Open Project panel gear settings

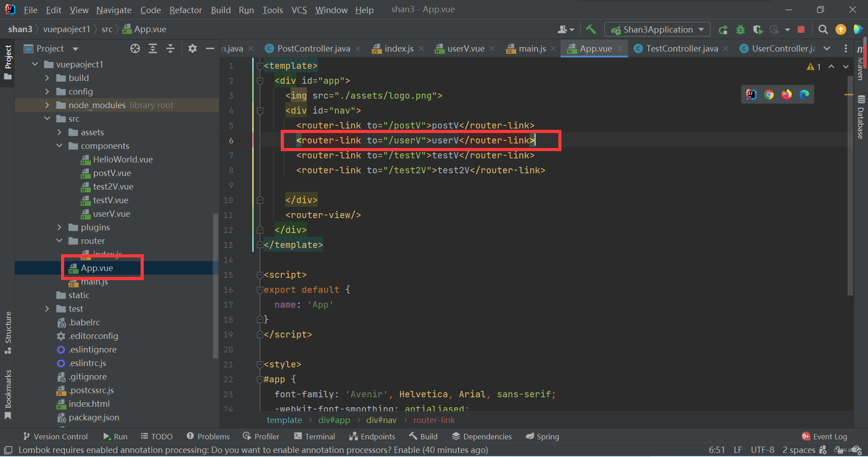pos(193,48)
